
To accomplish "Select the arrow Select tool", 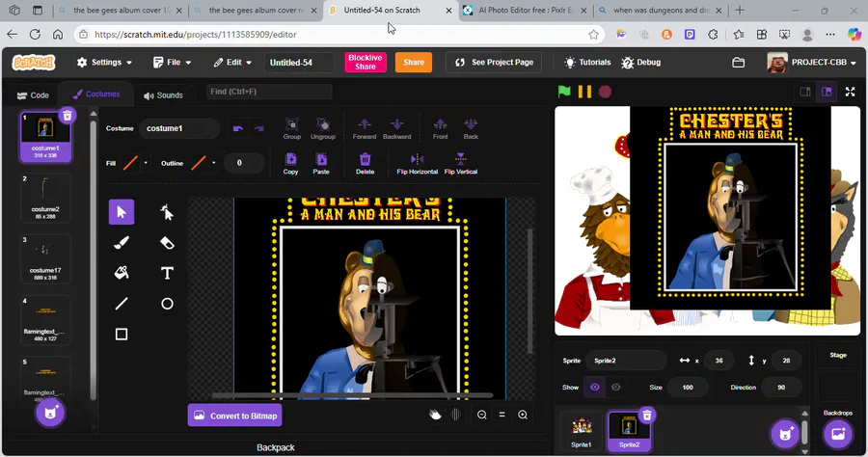I will click(x=122, y=212).
